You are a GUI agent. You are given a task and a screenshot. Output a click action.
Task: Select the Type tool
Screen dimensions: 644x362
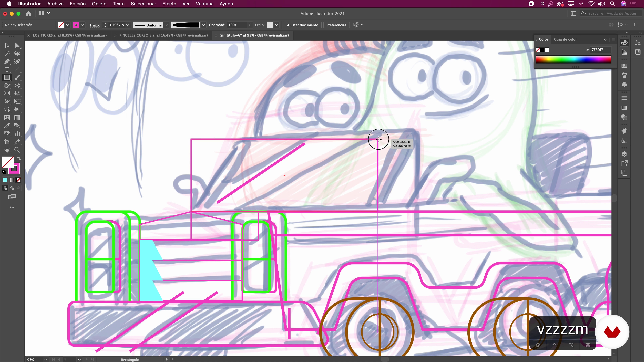(x=7, y=69)
